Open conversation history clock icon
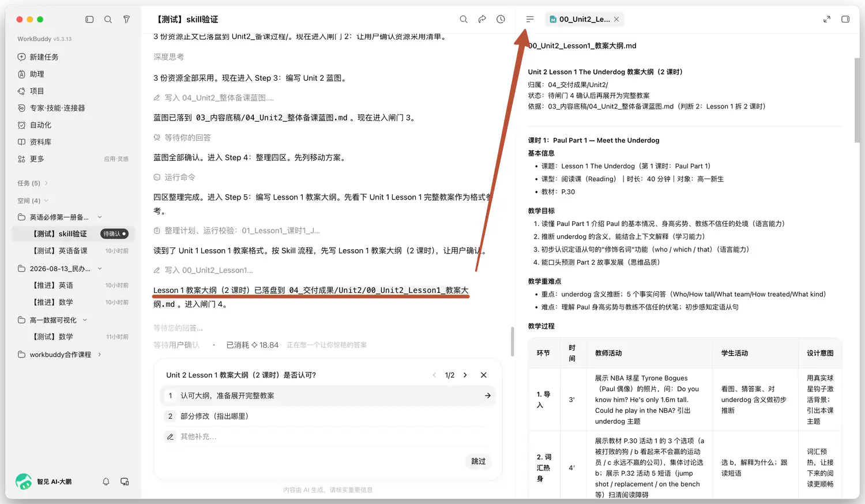 (x=501, y=20)
